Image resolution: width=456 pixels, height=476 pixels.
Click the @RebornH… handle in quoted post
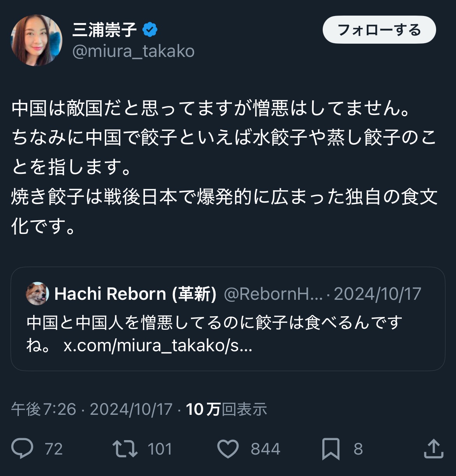pos(273,294)
